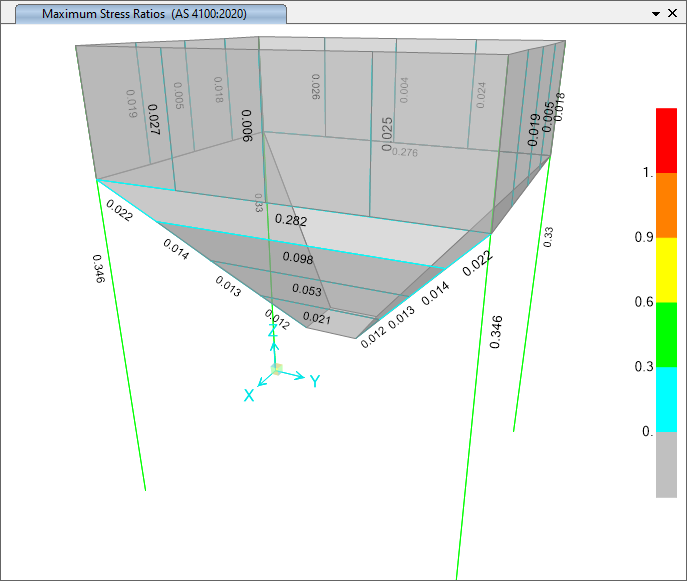Image resolution: width=687 pixels, height=581 pixels.
Task: Click the gray legend color swatch
Action: coord(666,464)
